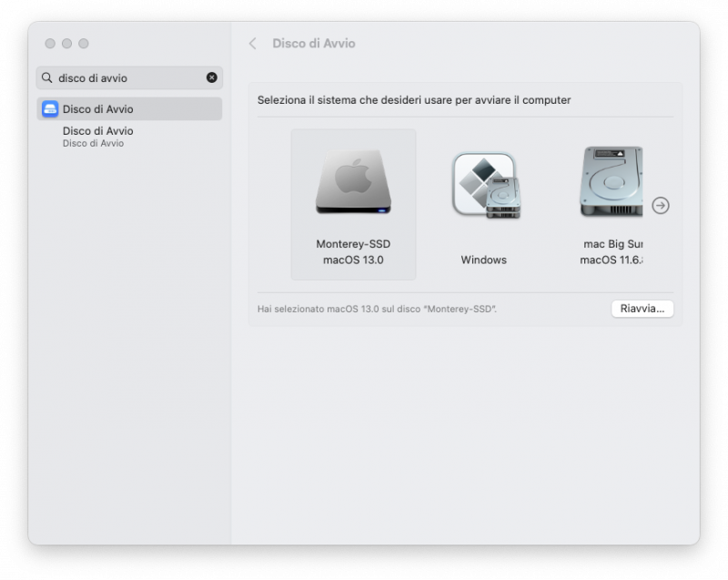Click the Riavvia… restart button
Image resolution: width=728 pixels, height=580 pixels.
click(642, 309)
